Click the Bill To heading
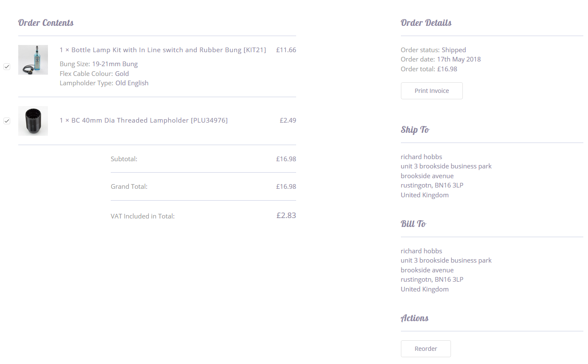Image resolution: width=588 pixels, height=364 pixels. (x=413, y=224)
